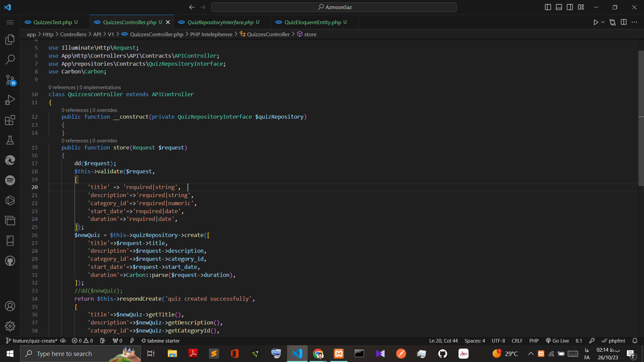Open GitHub Desktop from the taskbar
This screenshot has width=644, height=362.
point(442,354)
